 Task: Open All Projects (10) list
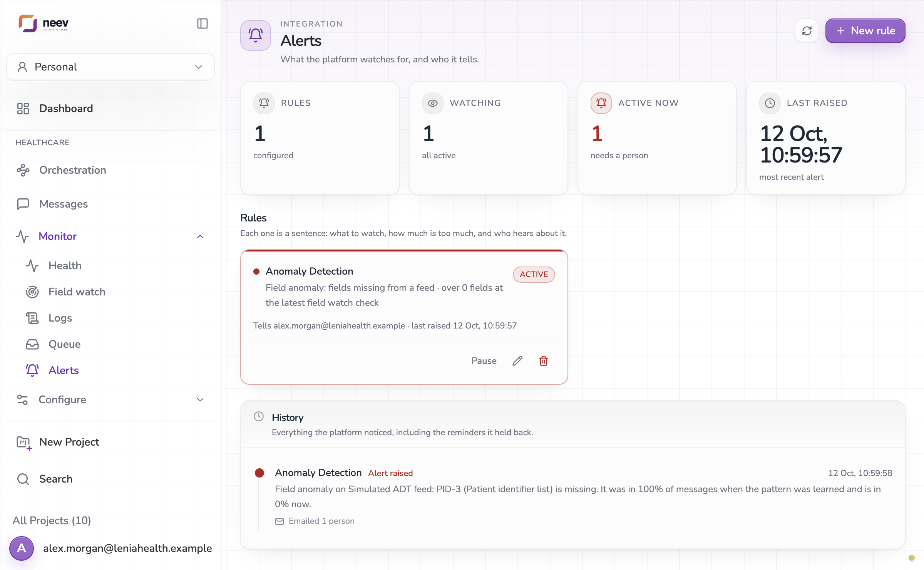tap(52, 521)
